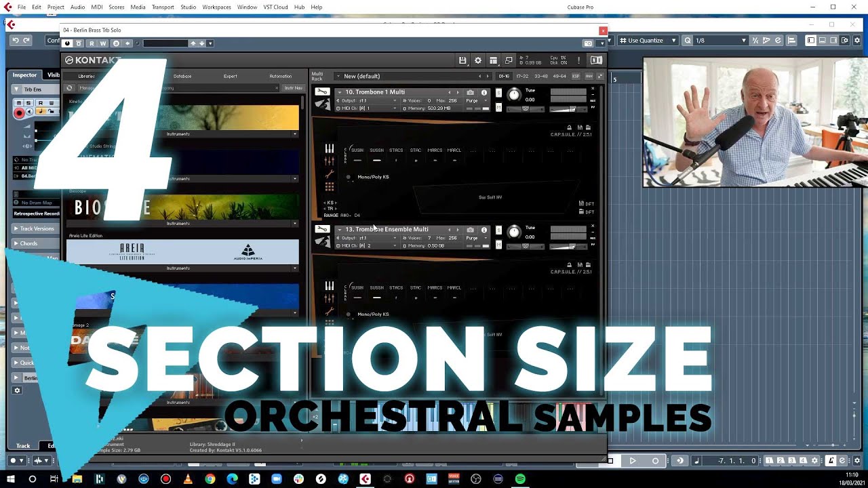868x488 pixels.
Task: Show info for Trombone 1 Multi instrument
Action: 484,92
